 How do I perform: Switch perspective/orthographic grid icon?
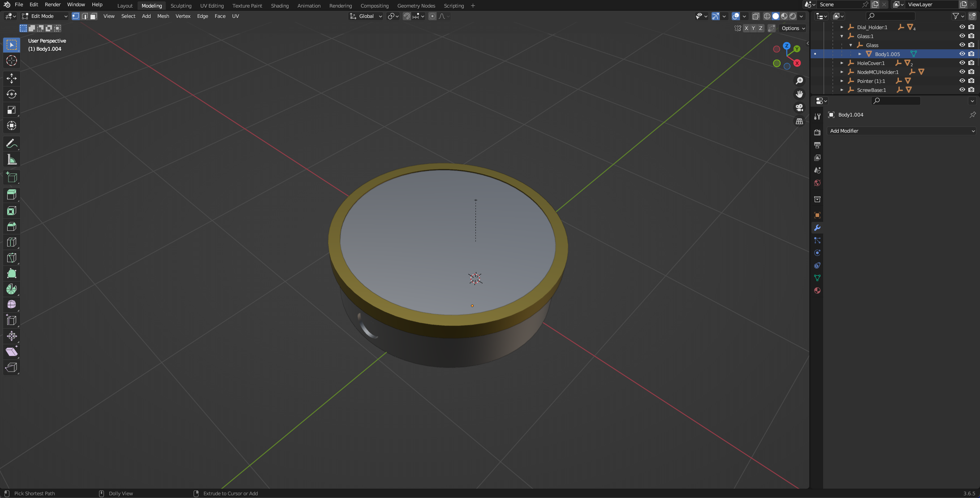[x=799, y=121]
